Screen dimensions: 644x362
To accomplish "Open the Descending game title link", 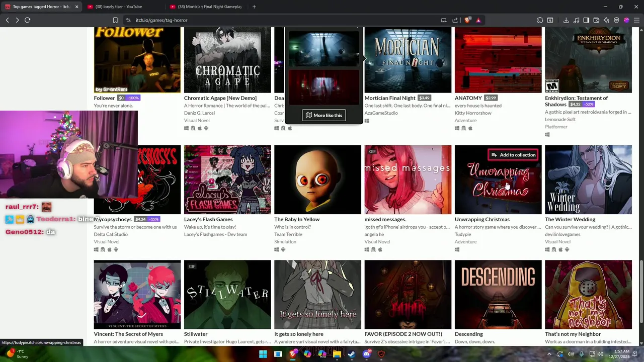I will point(468,334).
